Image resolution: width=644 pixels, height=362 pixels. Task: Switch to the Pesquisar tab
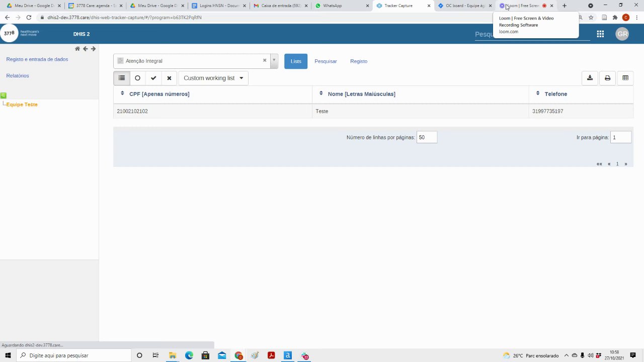point(326,61)
